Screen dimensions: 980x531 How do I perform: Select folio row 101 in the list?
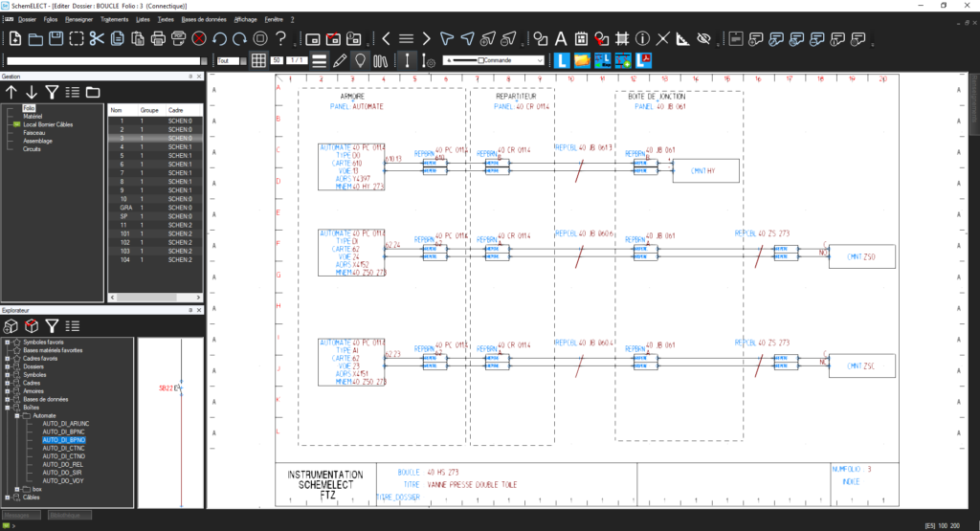tap(124, 233)
